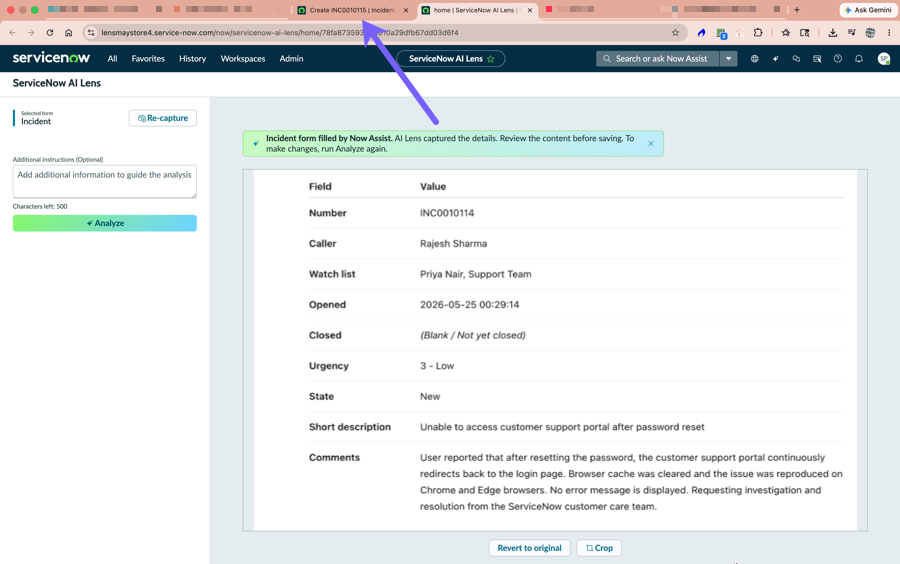Close the home ServiceNow AI Lens tab

pos(530,10)
